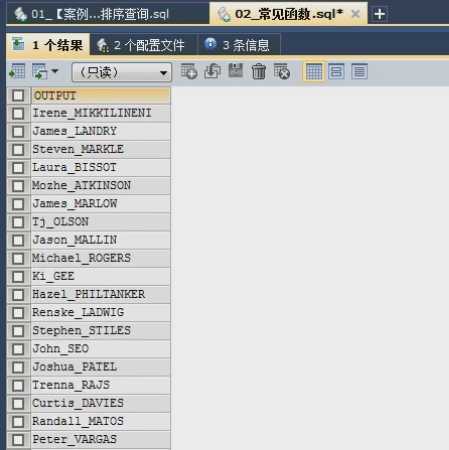Check the box for Ki_GEE

(x=18, y=277)
